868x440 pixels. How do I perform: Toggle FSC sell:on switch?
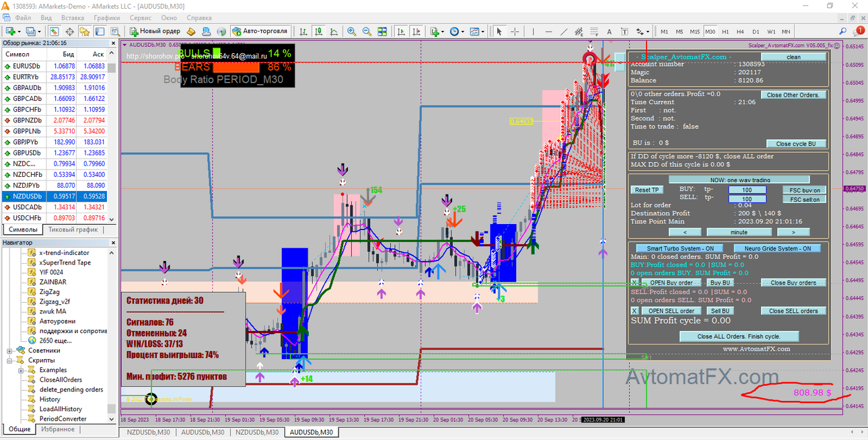[804, 199]
